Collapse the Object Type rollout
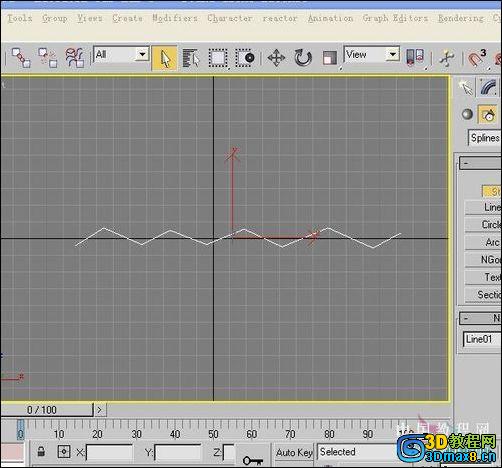Screen dimensions: 502x468 pos(480,163)
